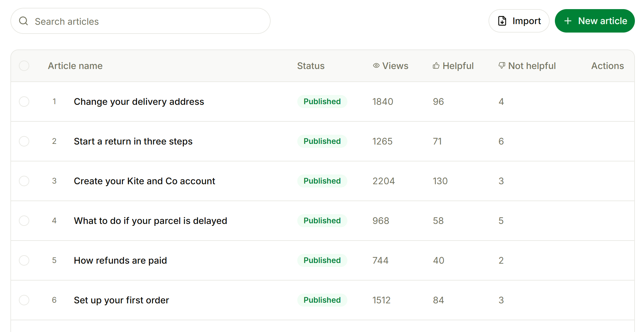Sort by the Status column header
Screen dimensions: 644x332
click(x=311, y=66)
